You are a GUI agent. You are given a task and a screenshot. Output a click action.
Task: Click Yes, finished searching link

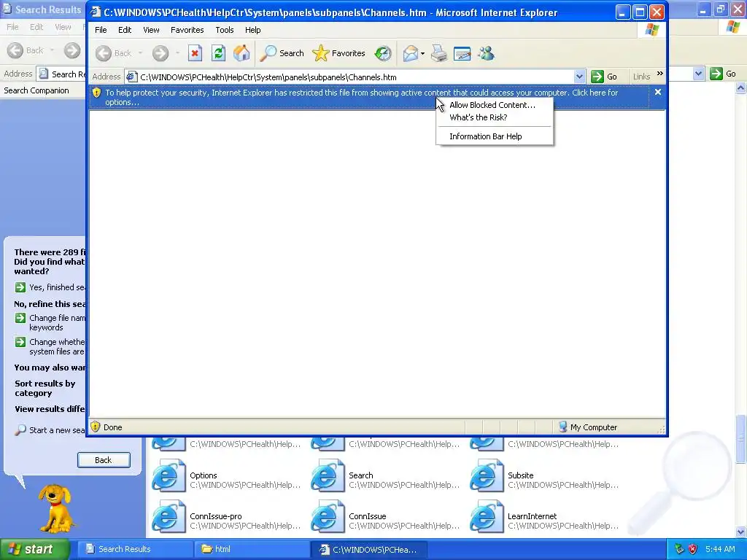click(x=50, y=287)
